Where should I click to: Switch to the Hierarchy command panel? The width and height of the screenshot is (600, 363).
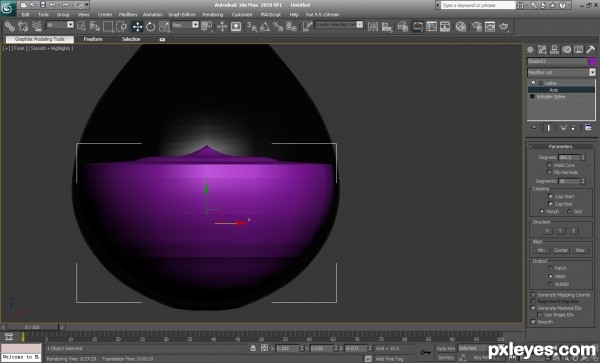554,49
